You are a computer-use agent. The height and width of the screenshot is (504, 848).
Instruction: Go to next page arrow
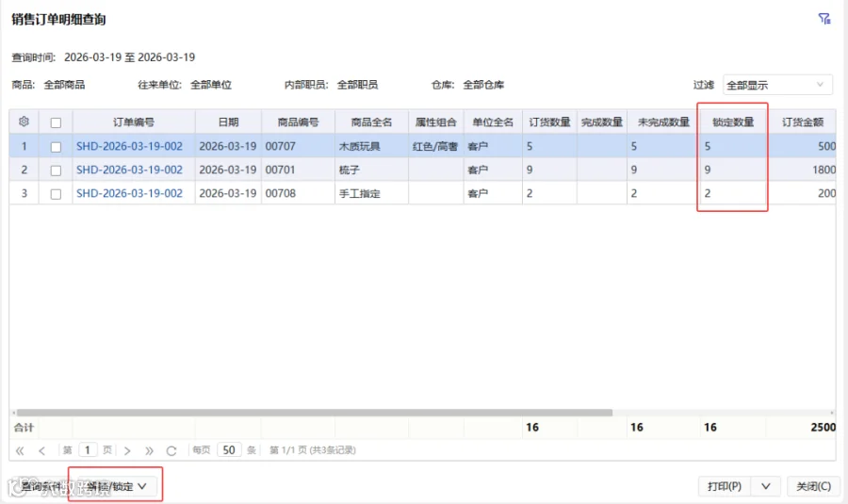pyautogui.click(x=127, y=450)
